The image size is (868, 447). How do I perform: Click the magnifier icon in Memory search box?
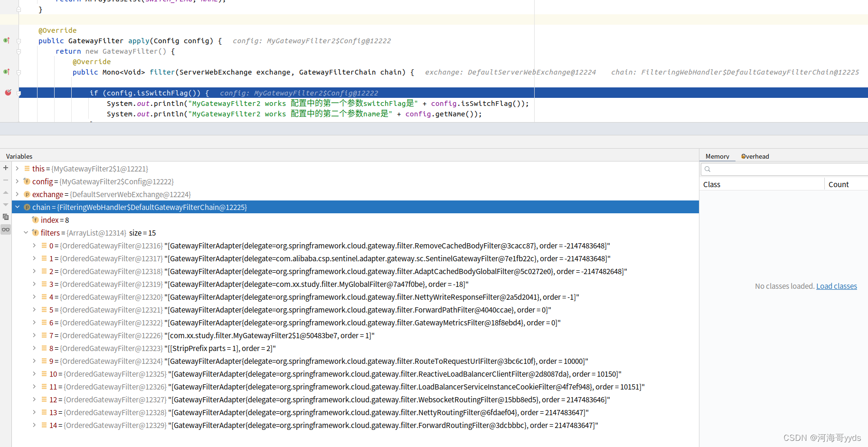point(708,169)
